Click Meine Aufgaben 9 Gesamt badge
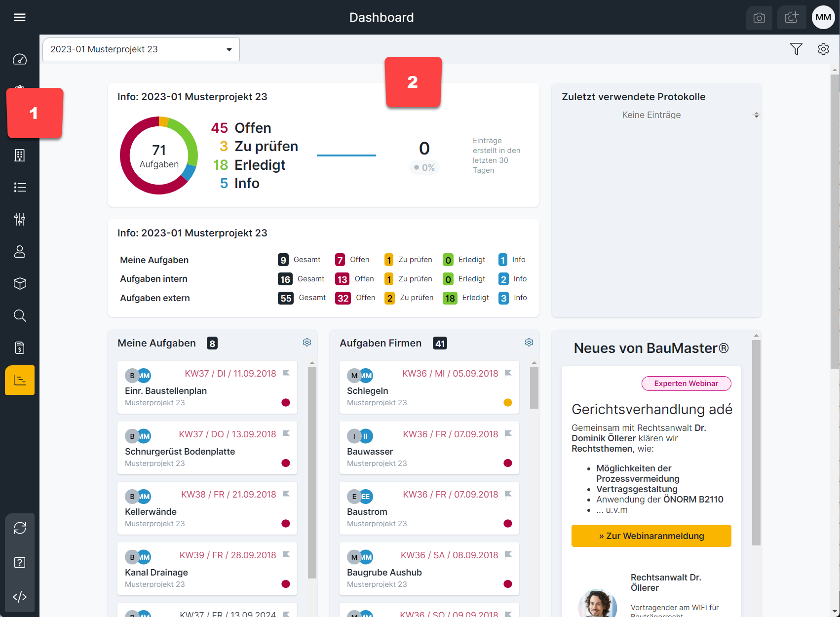 [283, 260]
